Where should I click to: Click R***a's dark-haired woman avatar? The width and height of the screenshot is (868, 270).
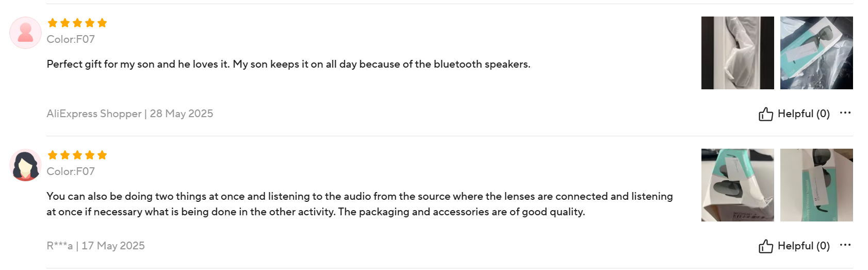[x=25, y=165]
